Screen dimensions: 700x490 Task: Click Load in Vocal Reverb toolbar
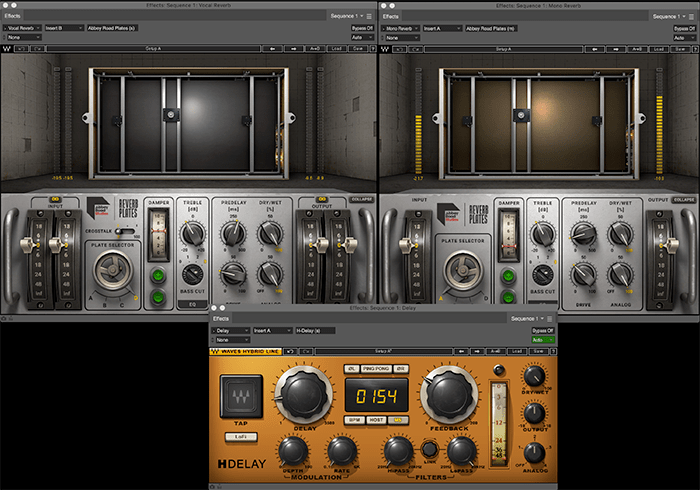pos(337,49)
